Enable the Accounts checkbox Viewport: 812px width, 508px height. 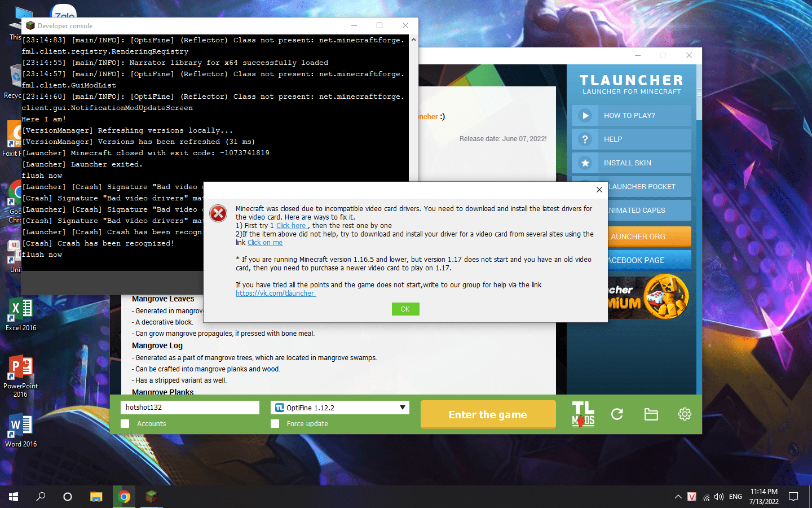click(125, 424)
